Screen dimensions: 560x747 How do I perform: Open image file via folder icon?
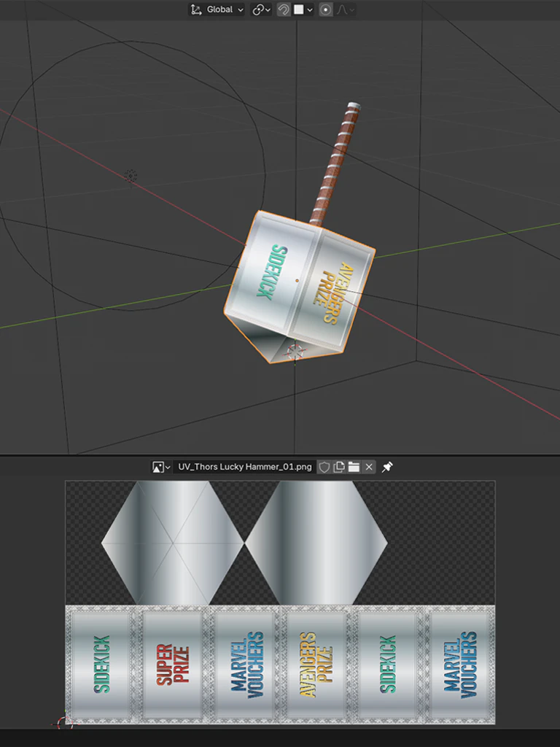(x=354, y=467)
